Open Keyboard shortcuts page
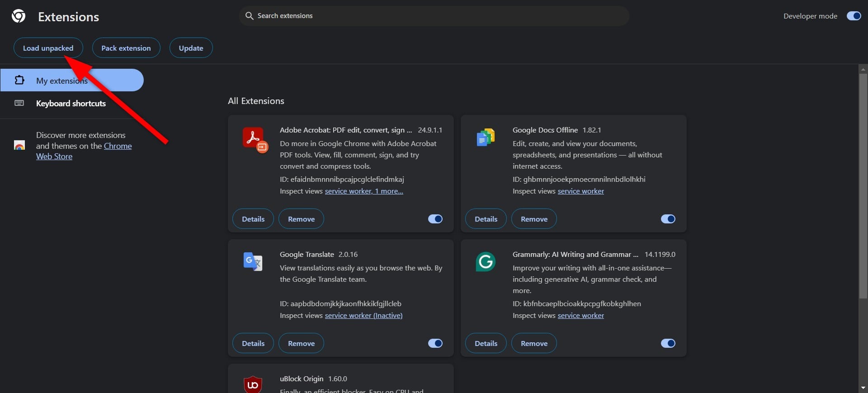The image size is (868, 393). (72, 103)
